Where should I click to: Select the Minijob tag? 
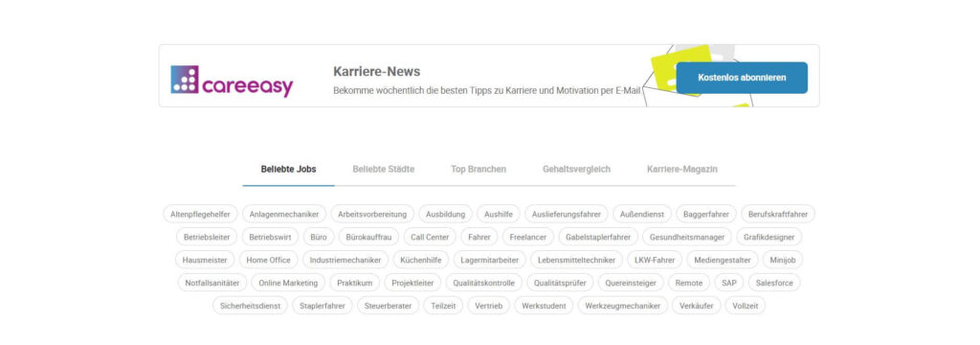783,260
